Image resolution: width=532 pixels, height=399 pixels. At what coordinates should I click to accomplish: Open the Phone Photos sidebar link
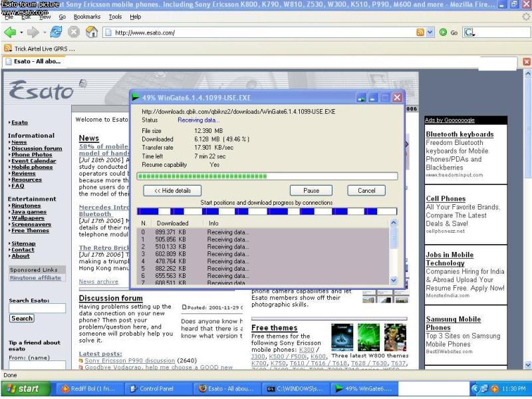(32, 155)
